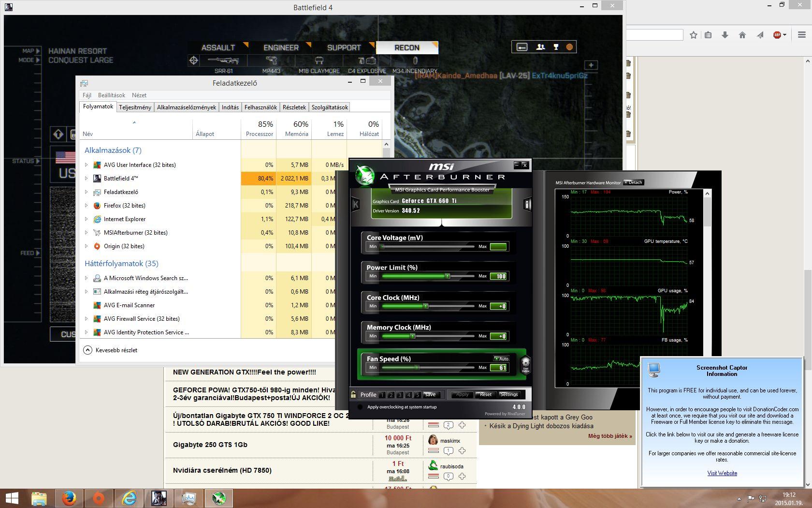Select Afterburner profile slot 1
This screenshot has height=508, width=812.
[x=382, y=395]
